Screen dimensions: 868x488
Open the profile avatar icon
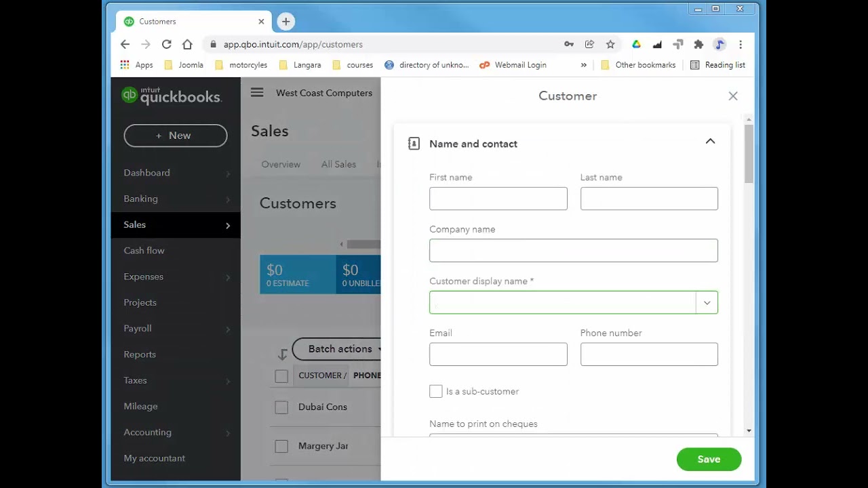[x=719, y=44]
